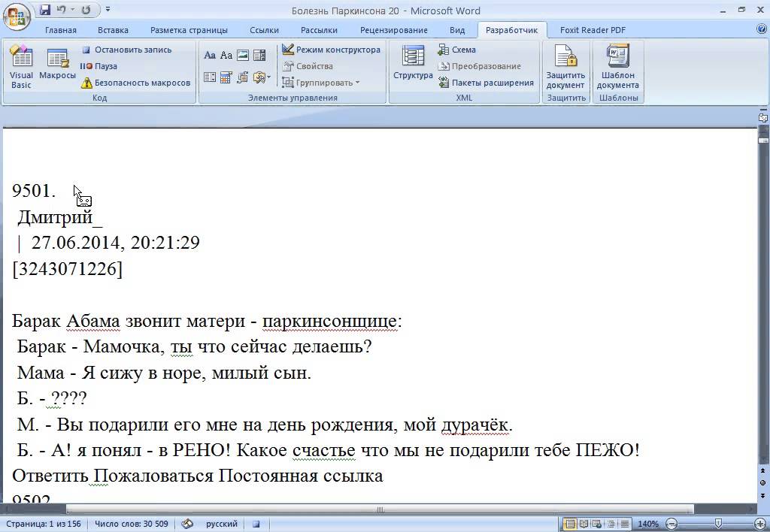This screenshot has width=770, height=532.
Task: Switch to Web Layout view
Action: pyautogui.click(x=597, y=524)
